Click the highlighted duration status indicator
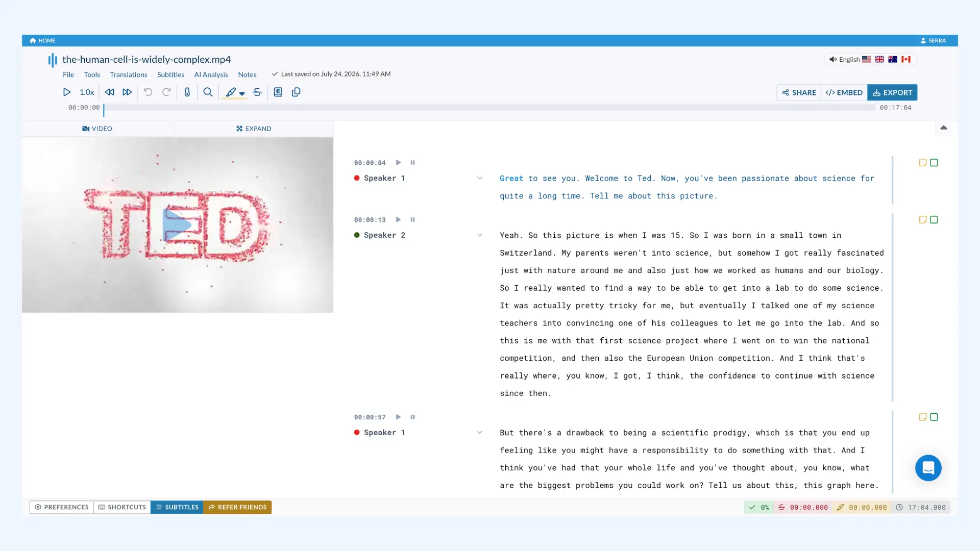The width and height of the screenshot is (980, 551). coord(862,508)
